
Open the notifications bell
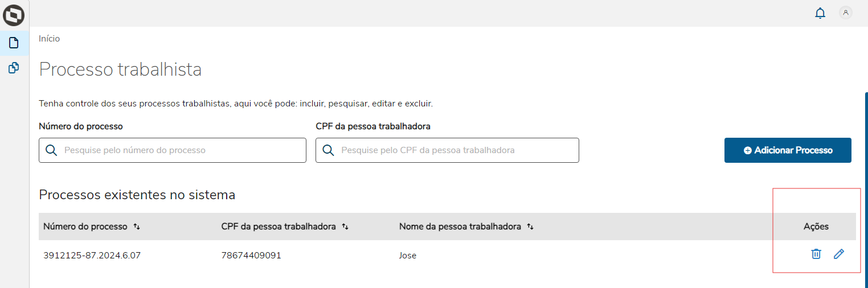point(820,13)
